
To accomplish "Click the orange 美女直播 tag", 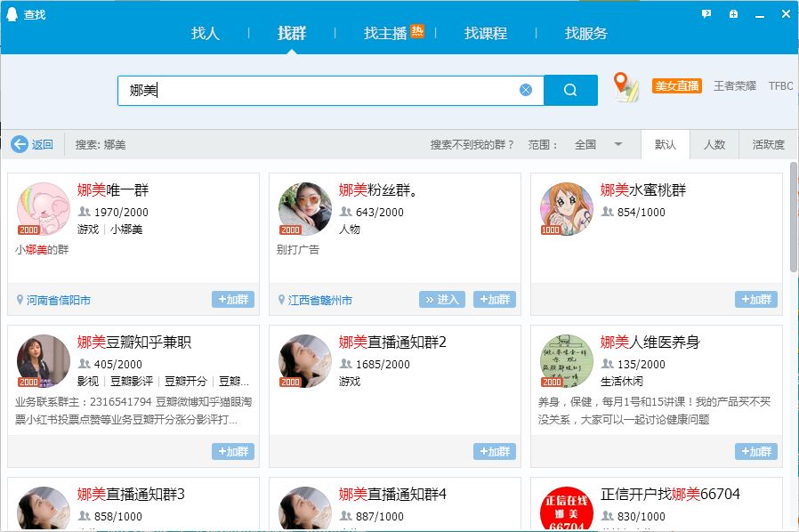I will (x=676, y=85).
